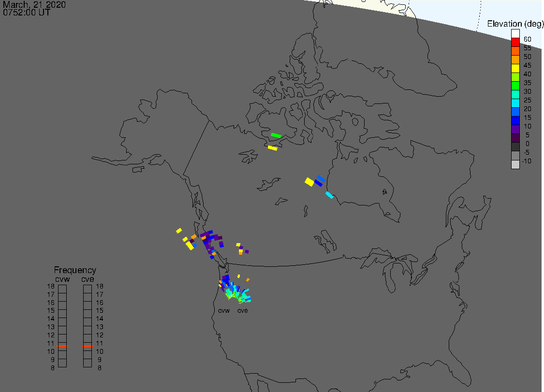
Task: Click the bottom box of cve frequency column
Action: [88, 363]
